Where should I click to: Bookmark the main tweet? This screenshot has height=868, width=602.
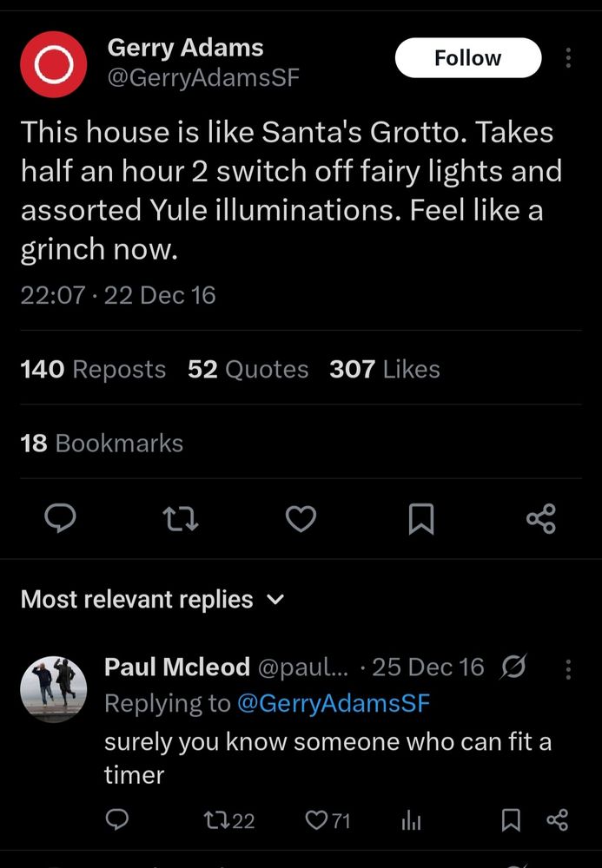[420, 519]
